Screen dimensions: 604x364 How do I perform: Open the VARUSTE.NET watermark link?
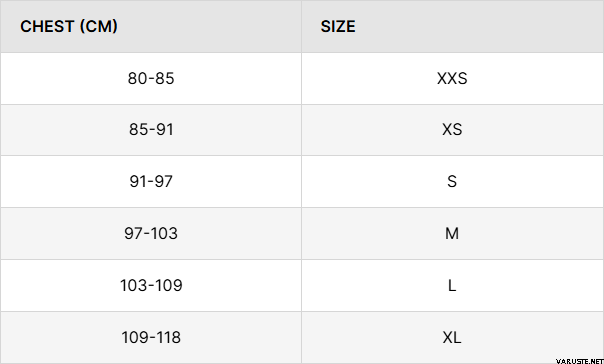pos(580,361)
